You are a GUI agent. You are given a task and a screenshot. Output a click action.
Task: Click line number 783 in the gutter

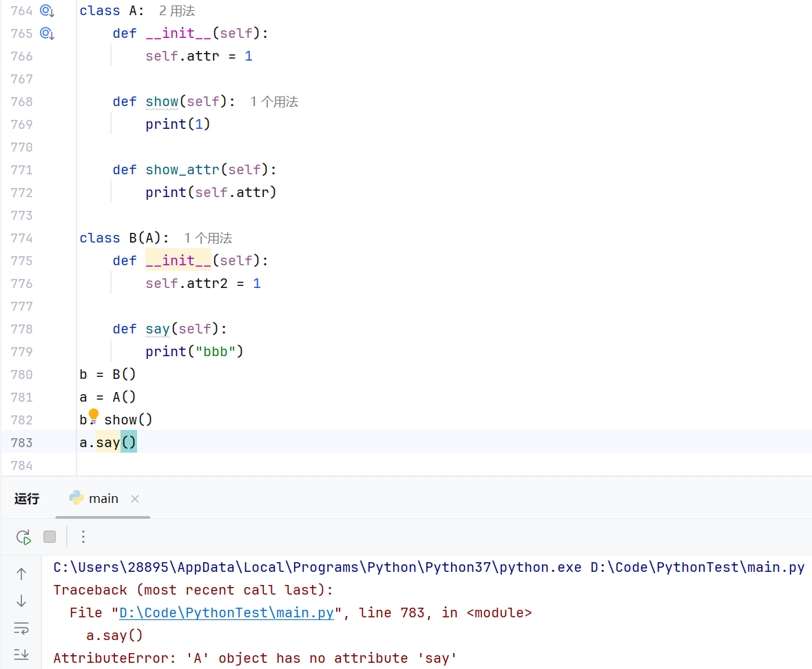(22, 442)
